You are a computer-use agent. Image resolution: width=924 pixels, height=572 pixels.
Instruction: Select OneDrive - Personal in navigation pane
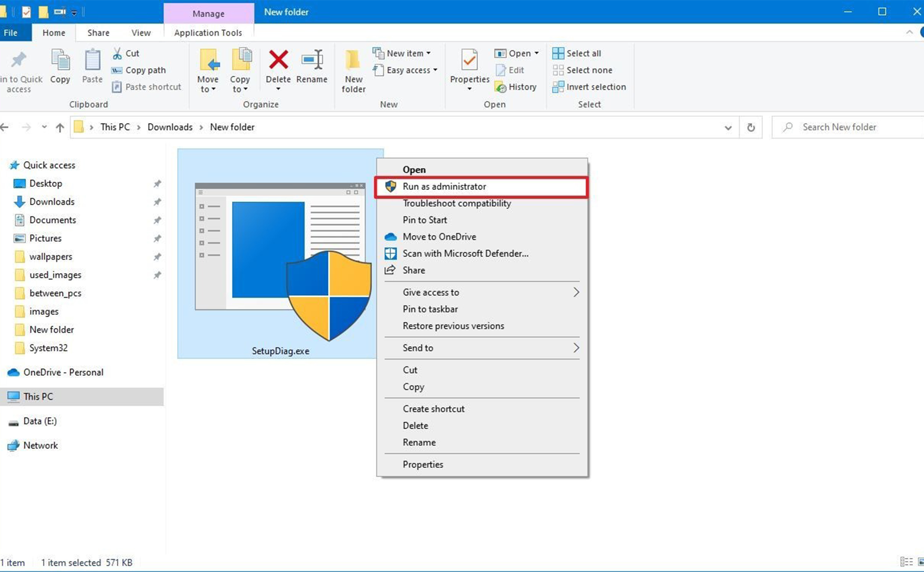point(63,372)
